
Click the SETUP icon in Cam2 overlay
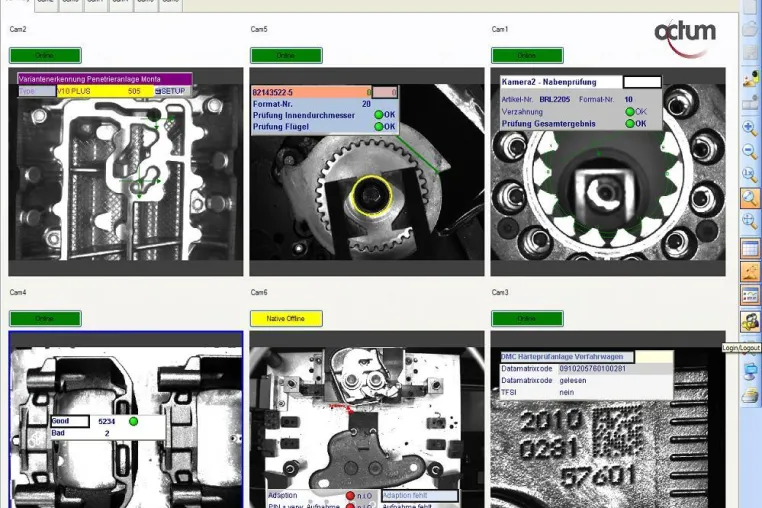coord(171,91)
